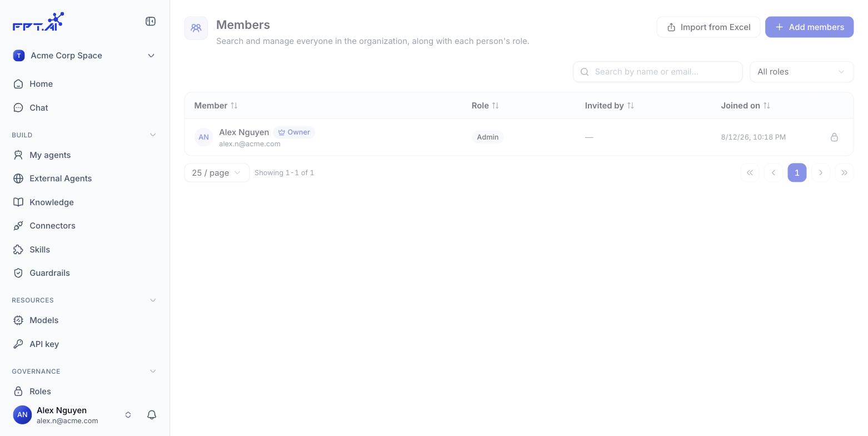
Task: Go to the next page arrow
Action: tap(820, 173)
